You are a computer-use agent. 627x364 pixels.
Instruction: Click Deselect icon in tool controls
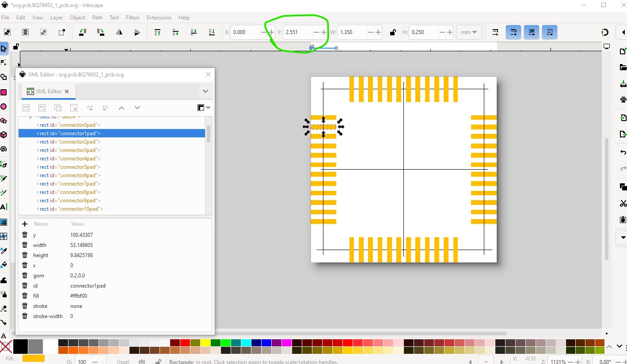point(43,32)
